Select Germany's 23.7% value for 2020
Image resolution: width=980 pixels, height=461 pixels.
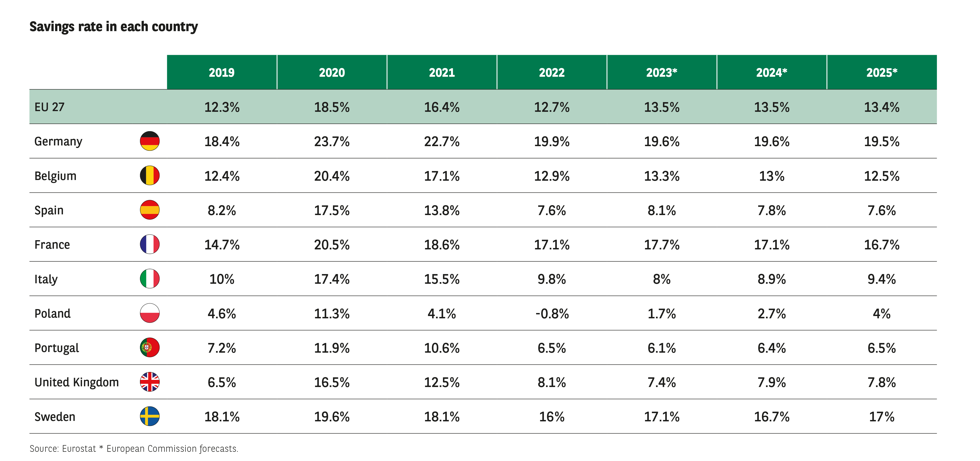coord(332,142)
